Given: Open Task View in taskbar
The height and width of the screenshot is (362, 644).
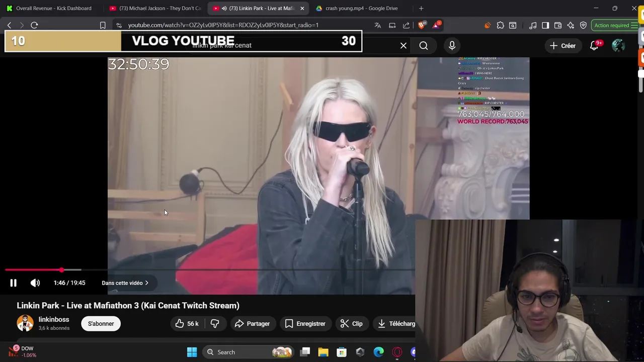Looking at the screenshot, I should pos(305,352).
